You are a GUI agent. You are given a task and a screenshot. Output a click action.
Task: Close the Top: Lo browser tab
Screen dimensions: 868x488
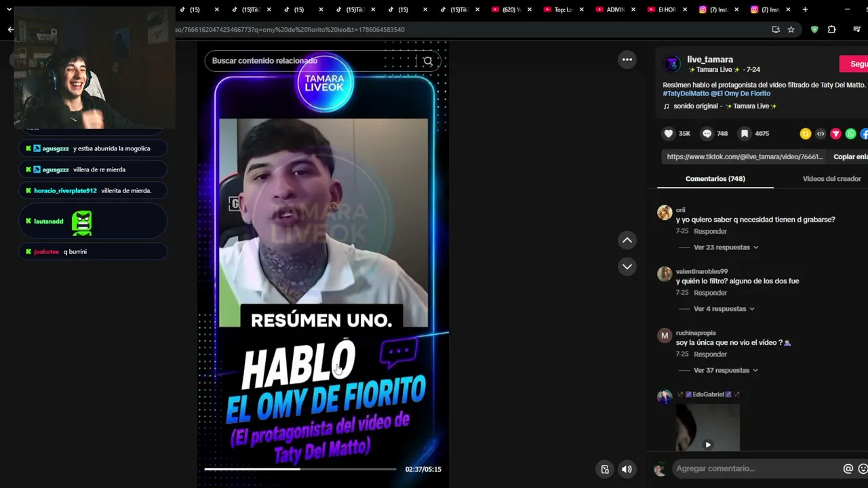coord(582,9)
